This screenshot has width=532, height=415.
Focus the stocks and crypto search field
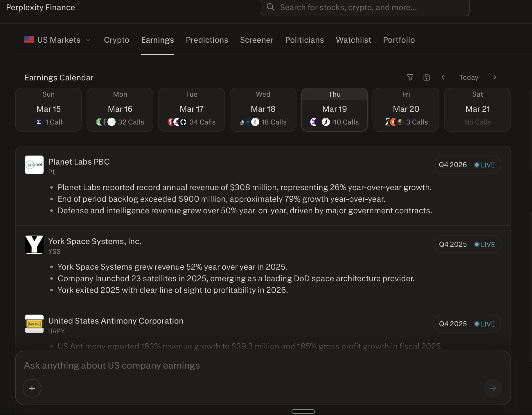pos(365,8)
